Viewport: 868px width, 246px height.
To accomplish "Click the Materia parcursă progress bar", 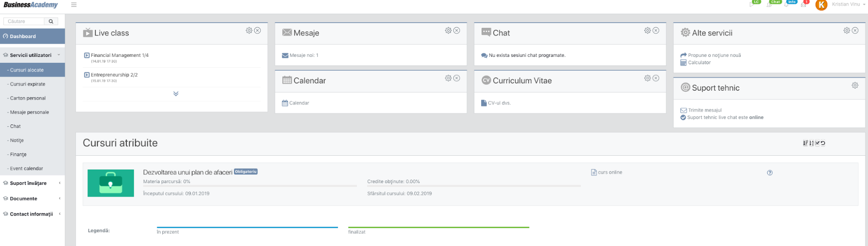I will [x=250, y=186].
